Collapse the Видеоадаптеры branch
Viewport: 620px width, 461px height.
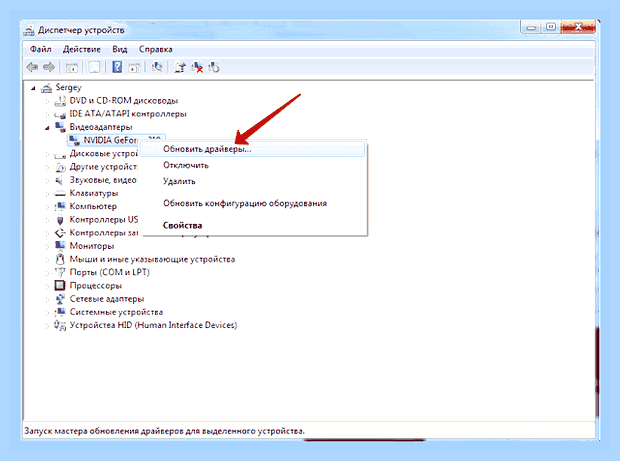tap(47, 127)
